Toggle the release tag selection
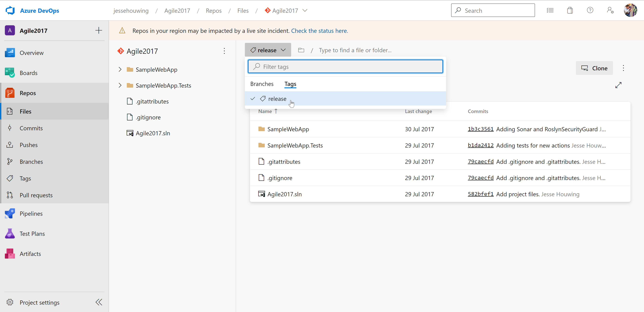Viewport: 644px width, 312px height. 277,98
